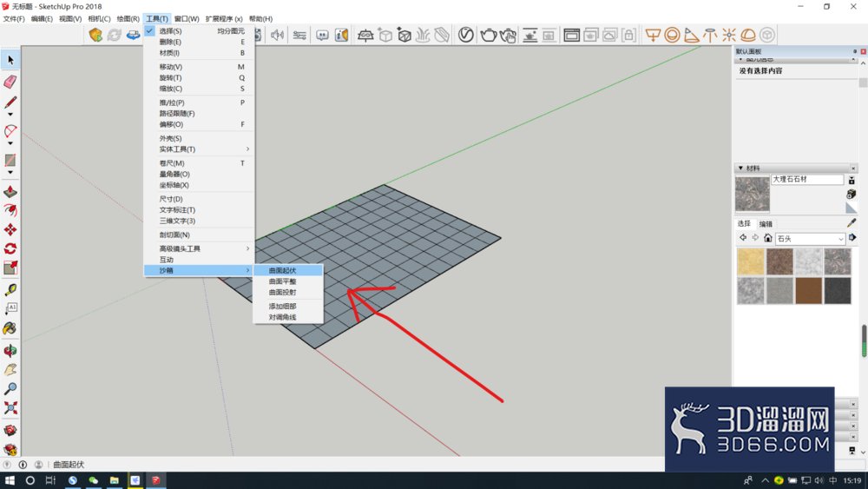This screenshot has width=868, height=489.
Task: Open the 窗口(W) menu
Action: click(187, 19)
